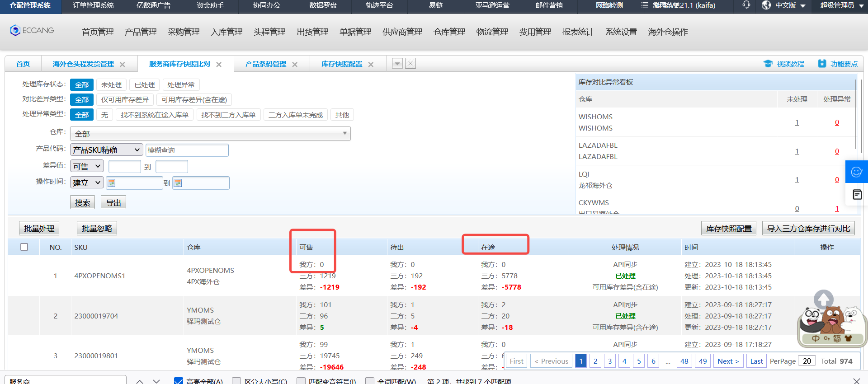The width and height of the screenshot is (868, 384).
Task: Go to previous find match arrow
Action: click(x=140, y=381)
